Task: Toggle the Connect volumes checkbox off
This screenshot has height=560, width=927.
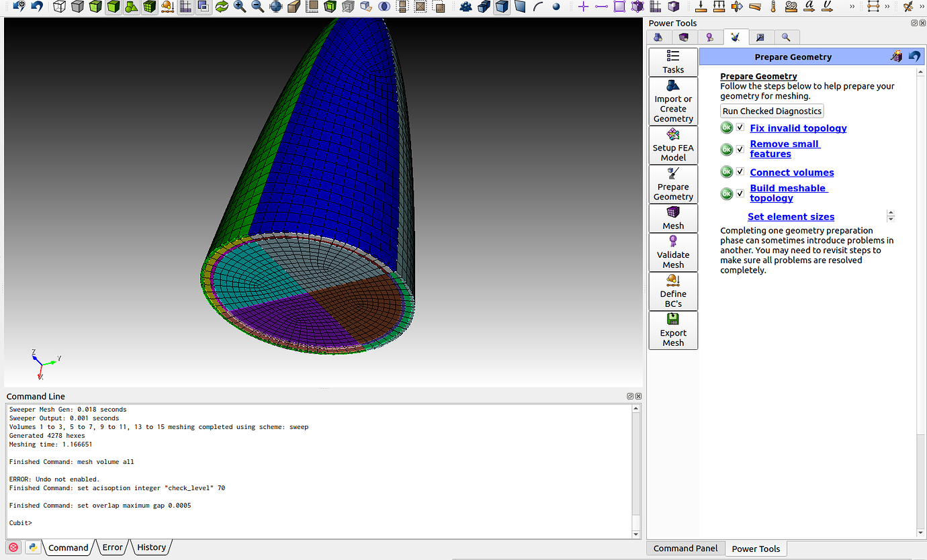Action: pos(740,171)
